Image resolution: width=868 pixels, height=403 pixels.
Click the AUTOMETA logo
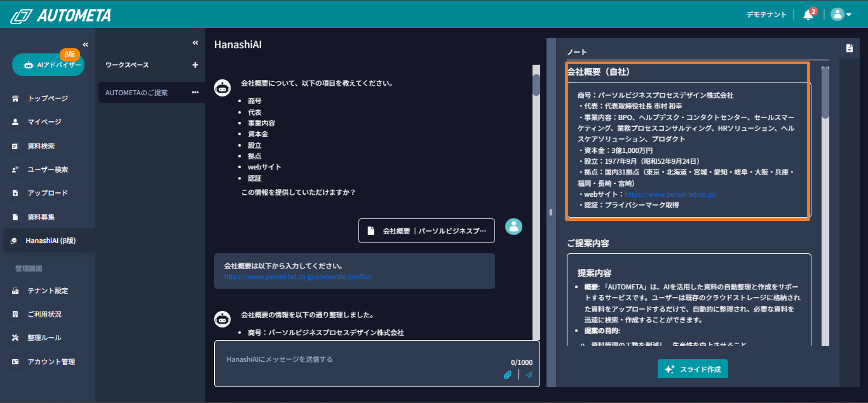coord(61,16)
